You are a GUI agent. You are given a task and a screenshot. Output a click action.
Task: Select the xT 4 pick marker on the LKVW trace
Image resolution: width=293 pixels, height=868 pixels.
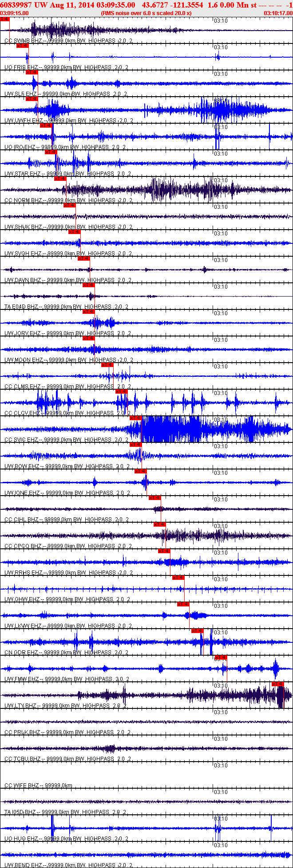(x=183, y=604)
